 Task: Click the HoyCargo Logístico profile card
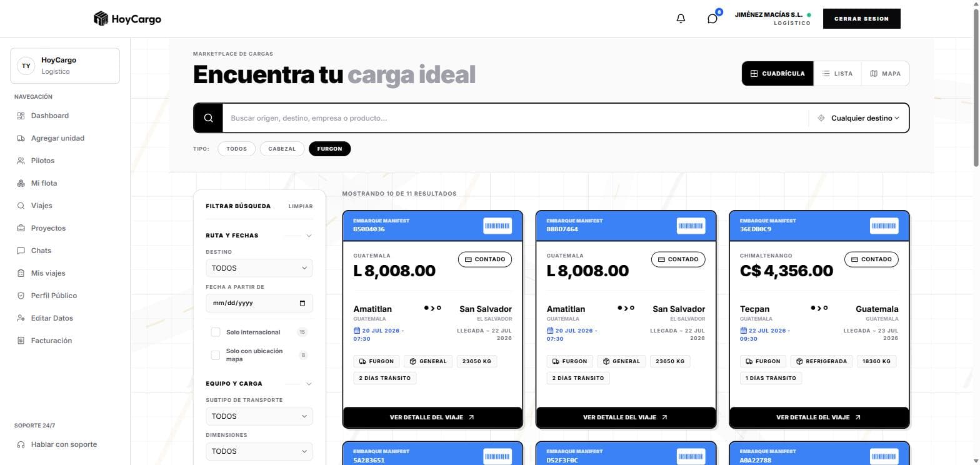click(x=65, y=66)
